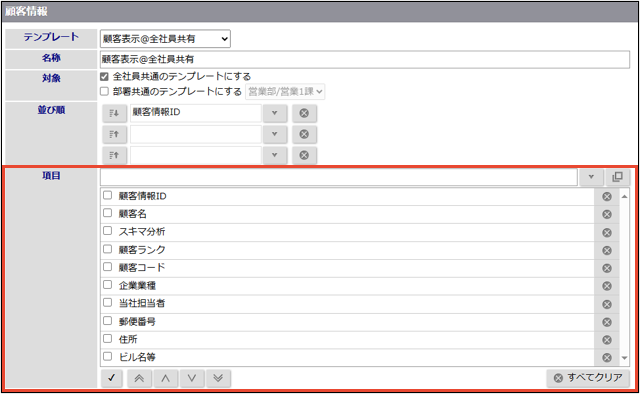Check the スキマ分析 item checkbox

(107, 231)
